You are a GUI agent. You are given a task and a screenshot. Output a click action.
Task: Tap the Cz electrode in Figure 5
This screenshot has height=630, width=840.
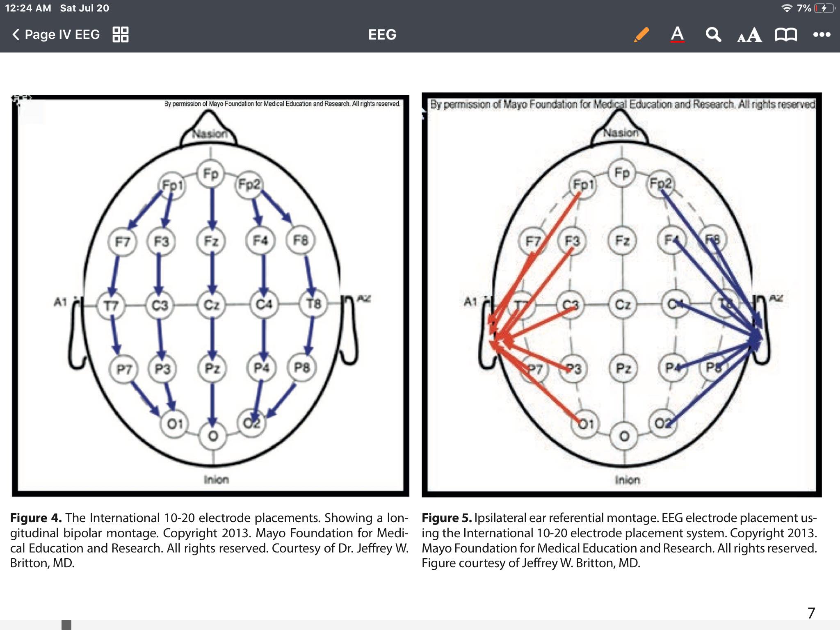click(623, 304)
